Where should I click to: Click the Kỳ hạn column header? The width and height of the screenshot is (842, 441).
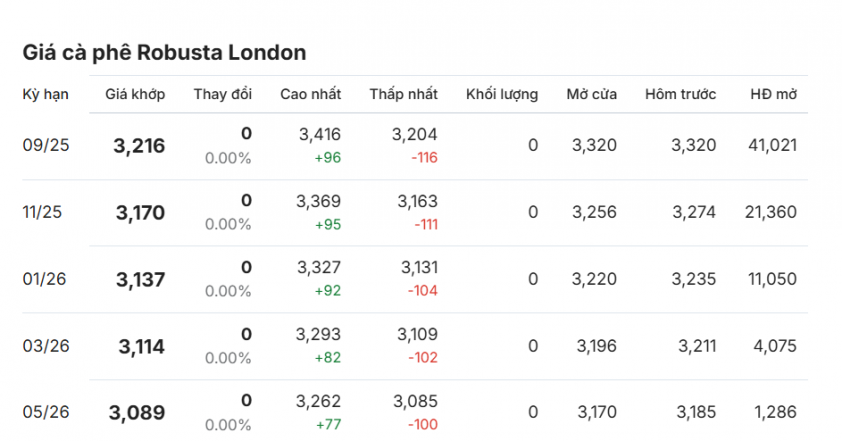click(x=46, y=95)
